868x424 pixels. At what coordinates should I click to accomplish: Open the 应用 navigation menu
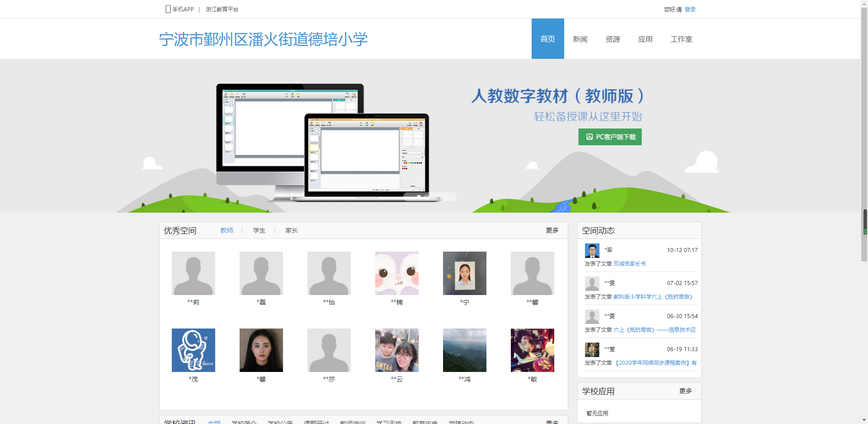tap(645, 39)
